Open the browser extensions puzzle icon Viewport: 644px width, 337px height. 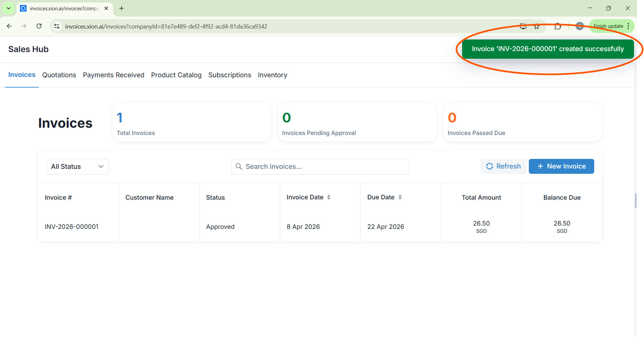pyautogui.click(x=558, y=26)
